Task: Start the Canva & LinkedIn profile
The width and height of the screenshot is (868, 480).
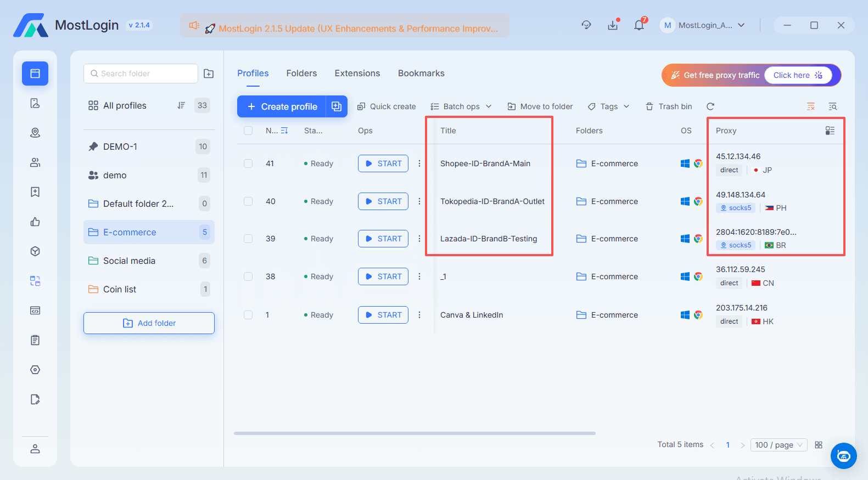Action: tap(383, 315)
